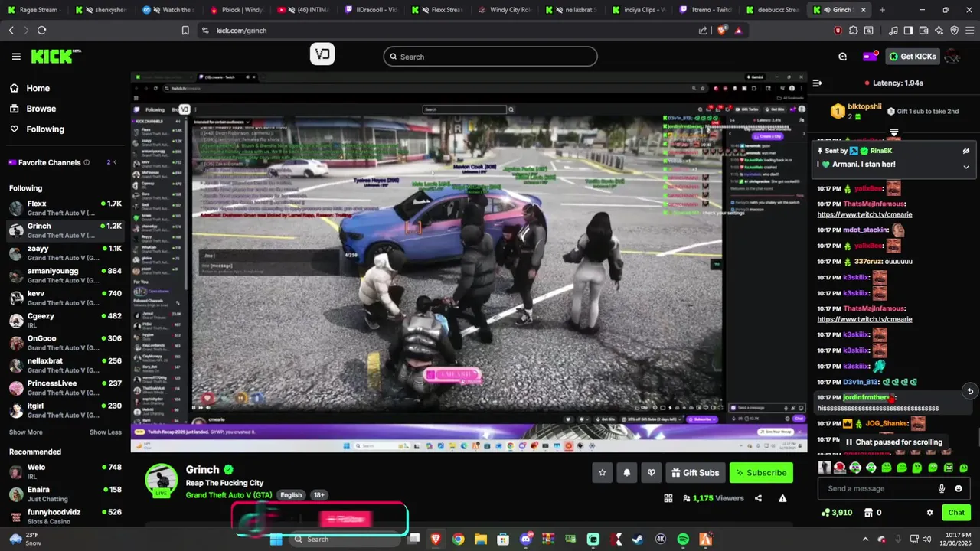The image size is (980, 551).
Task: Open Spotify from the taskbar
Action: [683, 540]
